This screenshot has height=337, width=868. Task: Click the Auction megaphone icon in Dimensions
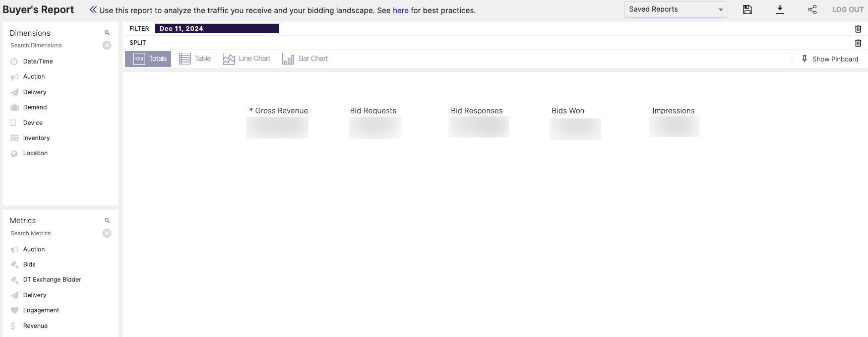click(x=14, y=77)
